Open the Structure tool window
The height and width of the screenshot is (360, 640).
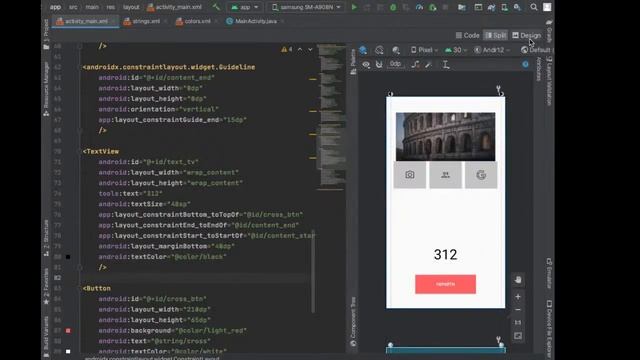(x=46, y=238)
